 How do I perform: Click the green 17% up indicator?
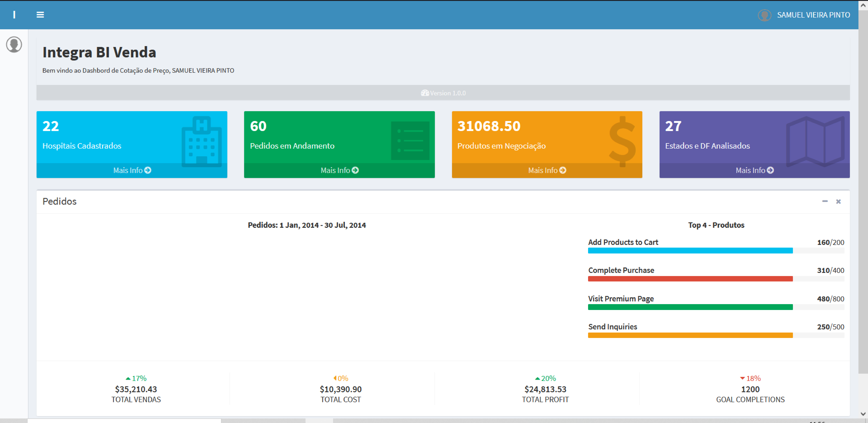click(x=136, y=379)
